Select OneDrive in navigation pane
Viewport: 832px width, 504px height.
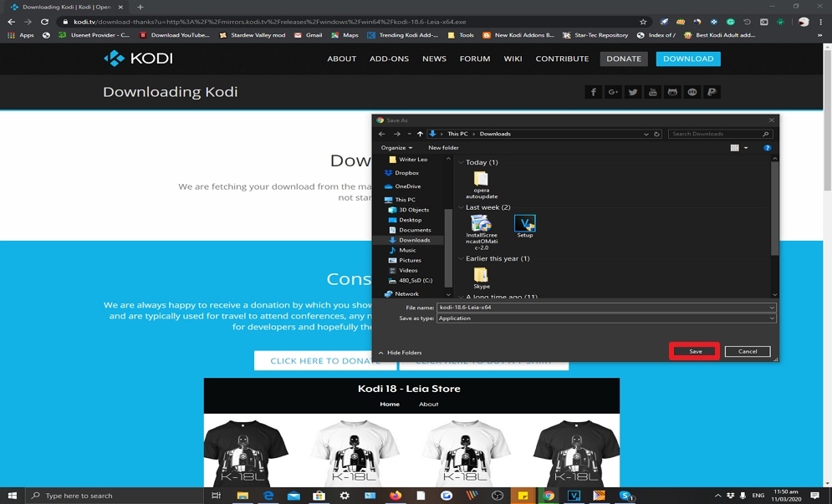pos(402,186)
